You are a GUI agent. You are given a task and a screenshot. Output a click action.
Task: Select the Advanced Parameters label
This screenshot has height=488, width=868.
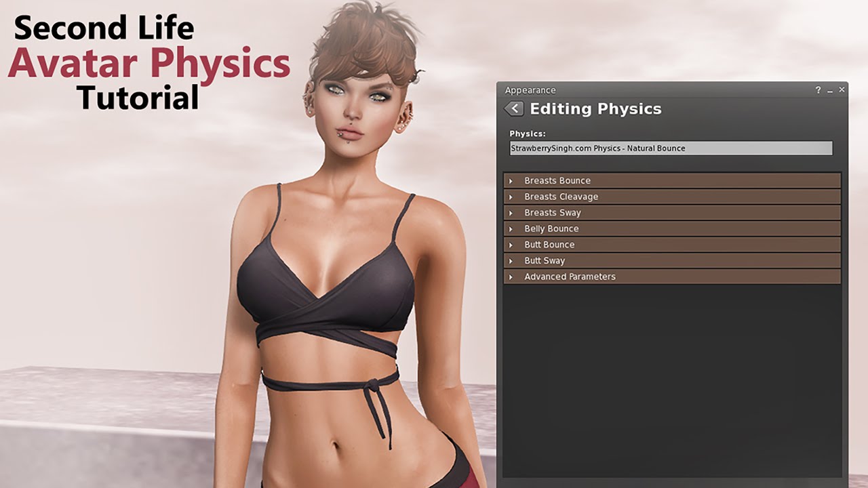click(570, 277)
